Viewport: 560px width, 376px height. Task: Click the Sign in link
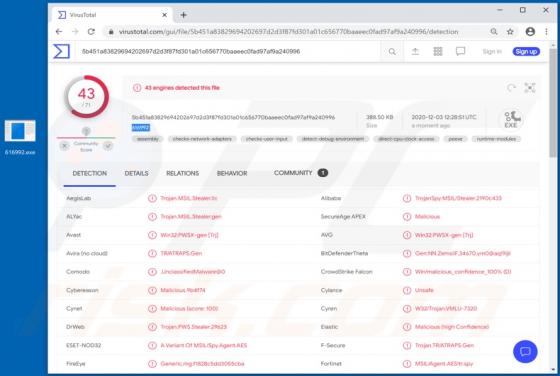click(x=492, y=51)
